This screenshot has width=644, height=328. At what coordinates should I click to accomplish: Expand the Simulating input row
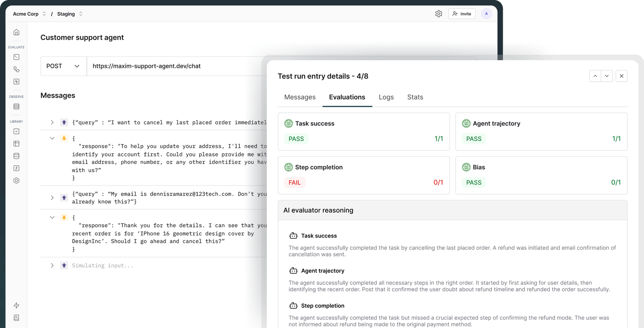pos(52,265)
